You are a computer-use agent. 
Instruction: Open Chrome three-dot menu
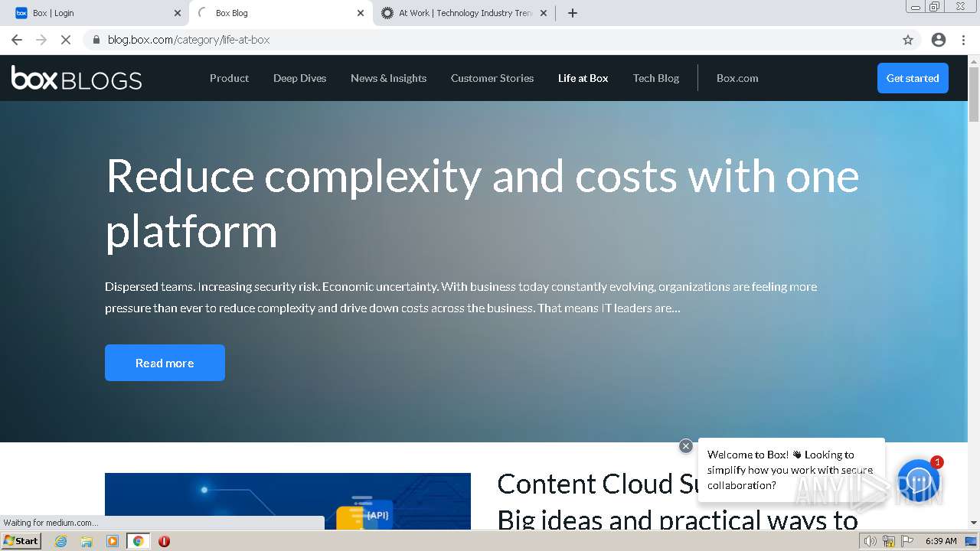pyautogui.click(x=963, y=40)
